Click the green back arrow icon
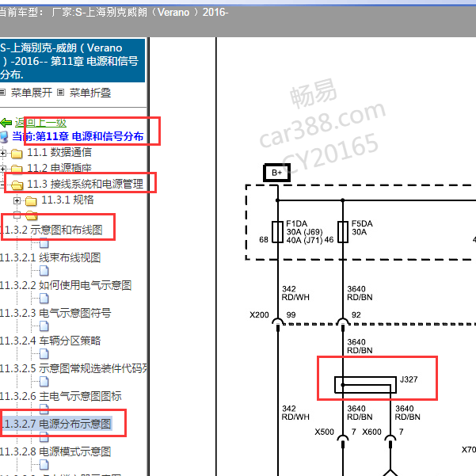 pos(6,123)
